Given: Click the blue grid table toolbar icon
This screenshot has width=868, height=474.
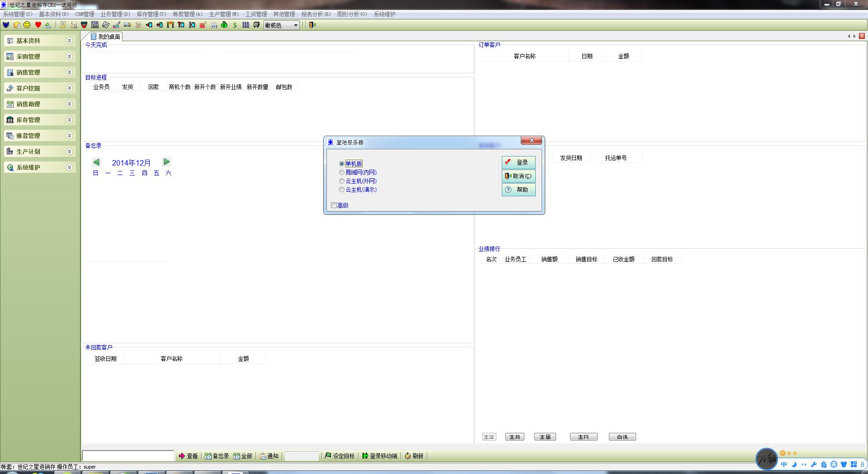Looking at the screenshot, I should click(246, 25).
